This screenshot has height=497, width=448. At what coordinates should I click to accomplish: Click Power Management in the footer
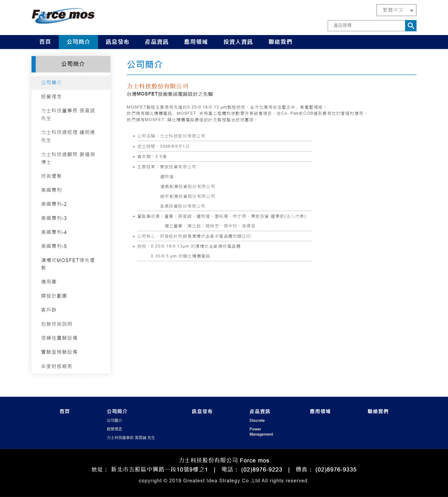point(261,431)
